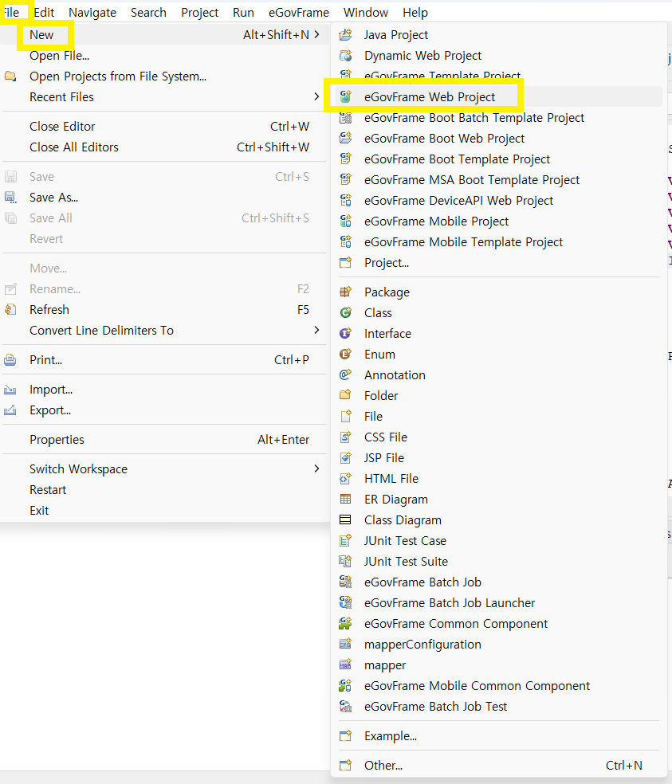The width and height of the screenshot is (672, 784).
Task: Click the CSS File icon
Action: [x=345, y=437]
